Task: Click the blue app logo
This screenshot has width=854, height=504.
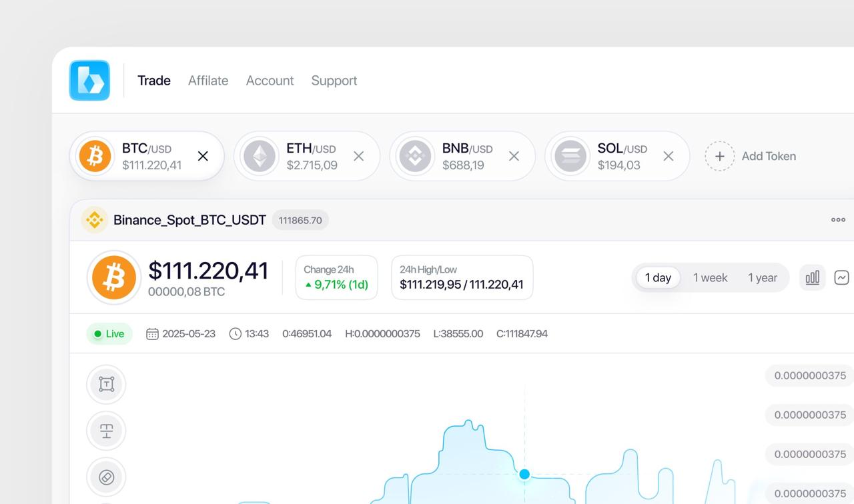Action: coord(89,81)
